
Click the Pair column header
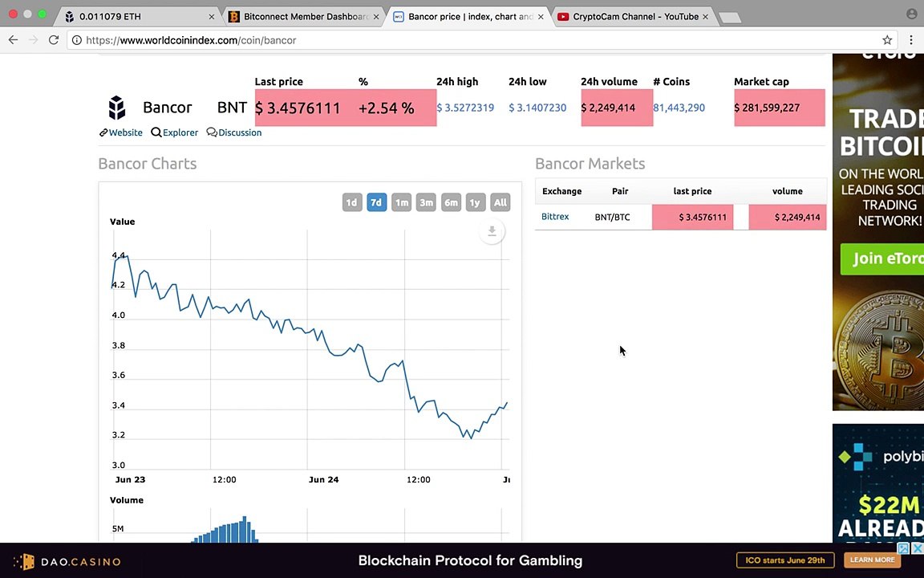(x=620, y=191)
